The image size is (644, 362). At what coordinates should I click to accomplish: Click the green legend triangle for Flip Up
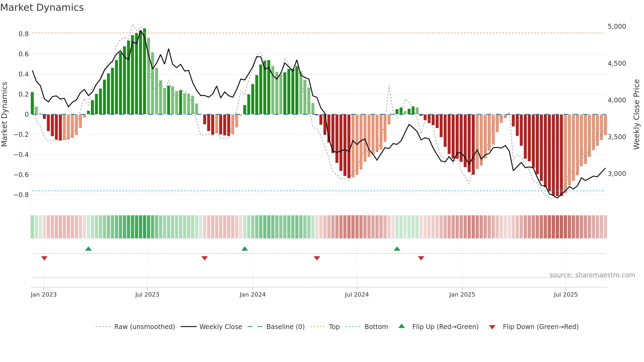point(402,326)
